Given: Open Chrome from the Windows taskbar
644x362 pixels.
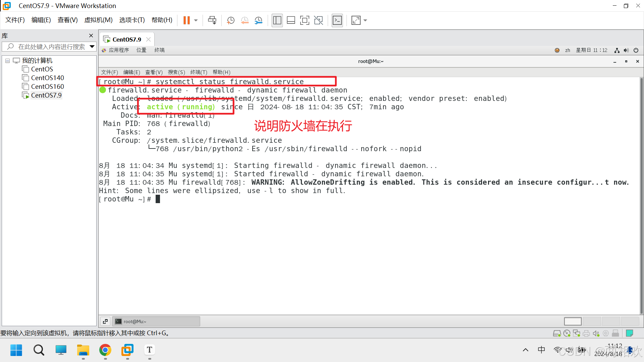Looking at the screenshot, I should [x=105, y=350].
